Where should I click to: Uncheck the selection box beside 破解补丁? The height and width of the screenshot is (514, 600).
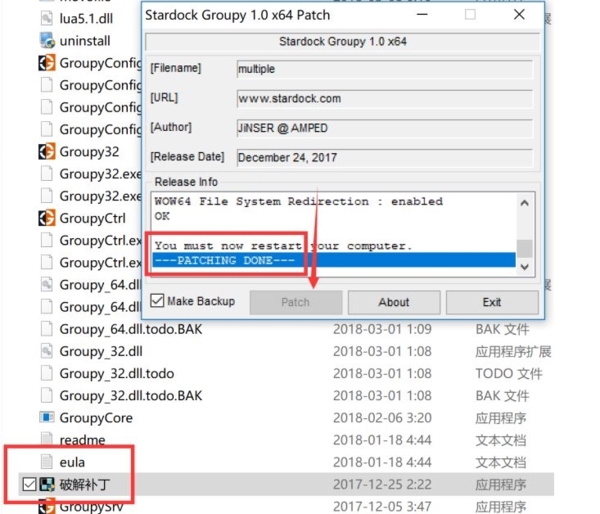point(29,484)
